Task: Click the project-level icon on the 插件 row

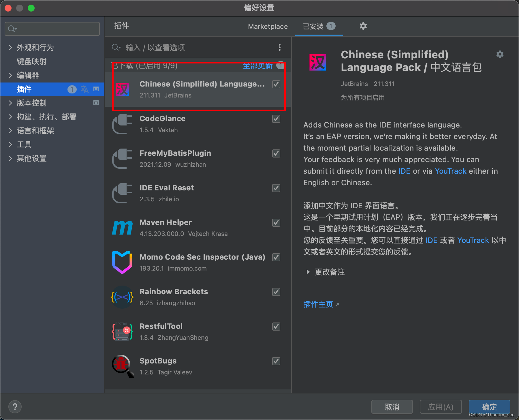Action: click(x=96, y=89)
